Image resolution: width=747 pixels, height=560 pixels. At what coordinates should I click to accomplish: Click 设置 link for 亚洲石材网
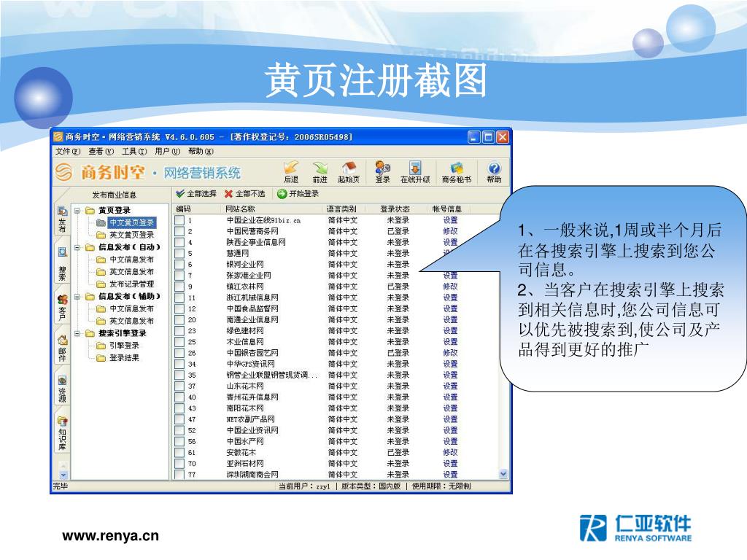[450, 463]
